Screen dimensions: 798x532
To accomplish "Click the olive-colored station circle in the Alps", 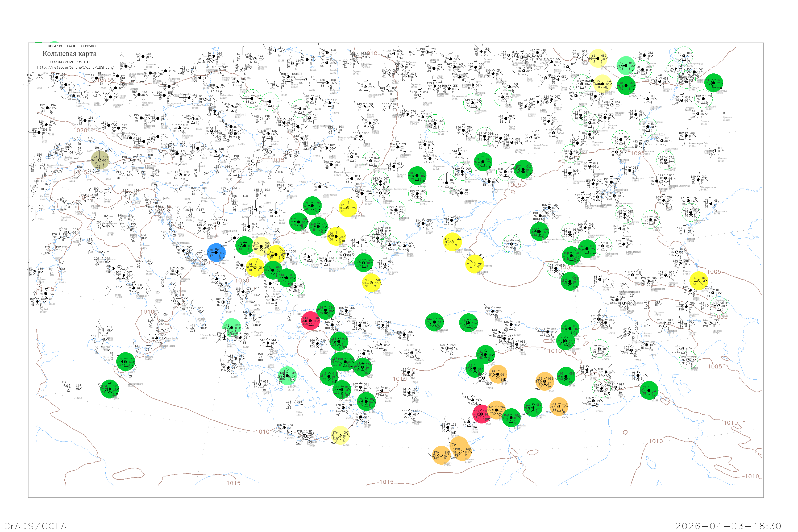I will click(100, 160).
